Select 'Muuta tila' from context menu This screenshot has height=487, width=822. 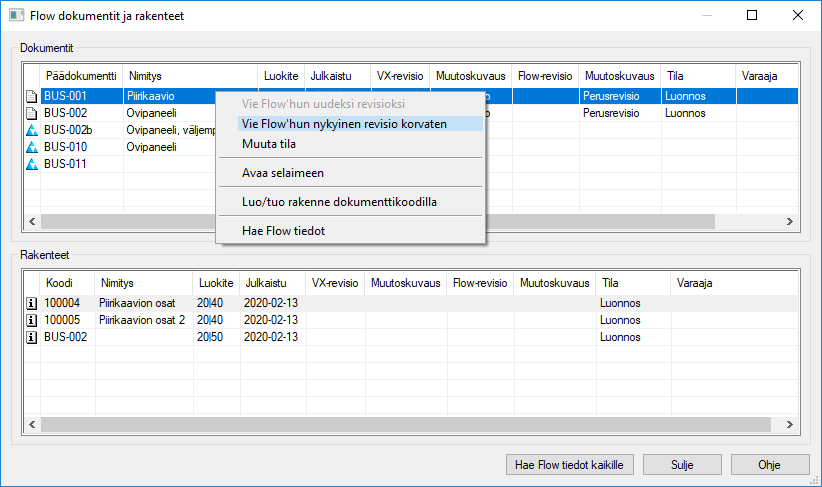269,144
